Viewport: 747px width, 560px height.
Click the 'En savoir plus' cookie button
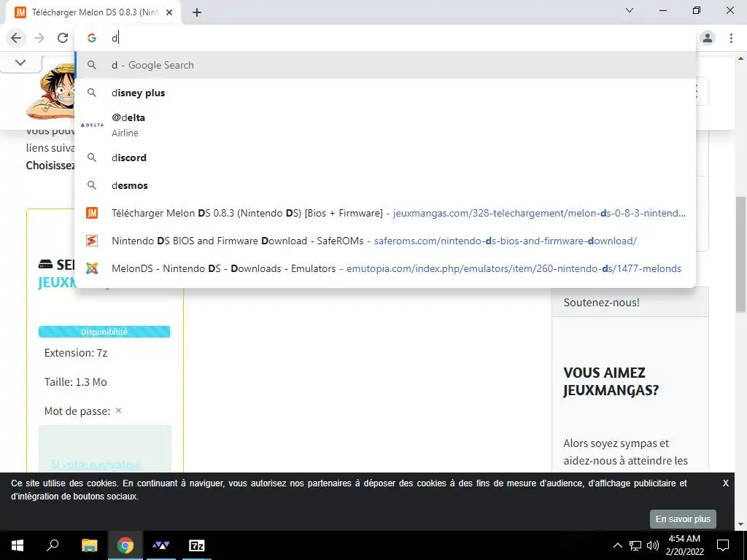coord(683,519)
